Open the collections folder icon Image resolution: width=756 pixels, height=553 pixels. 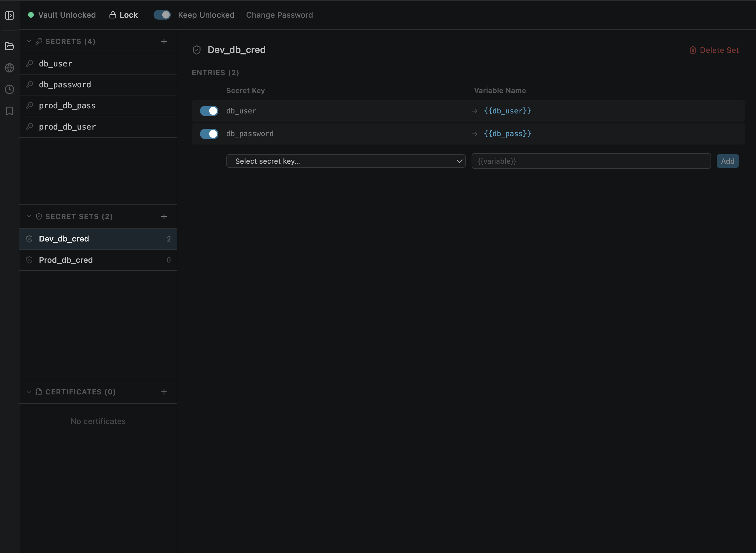point(9,46)
